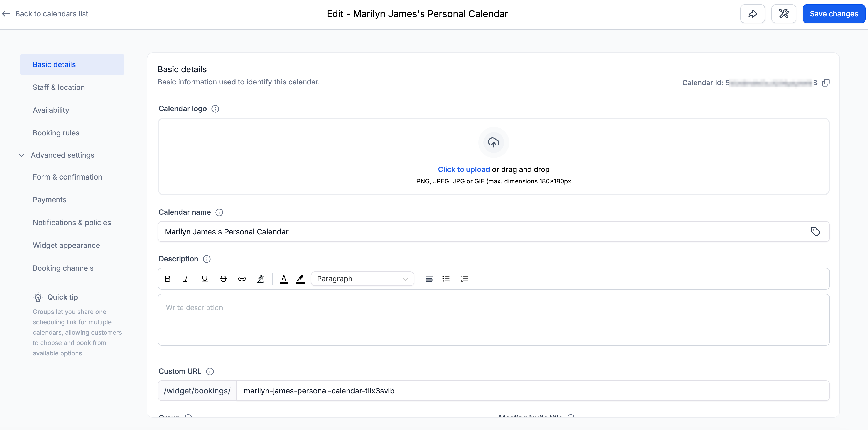This screenshot has width=868, height=430.
Task: Insert a link in the description
Action: (x=242, y=279)
